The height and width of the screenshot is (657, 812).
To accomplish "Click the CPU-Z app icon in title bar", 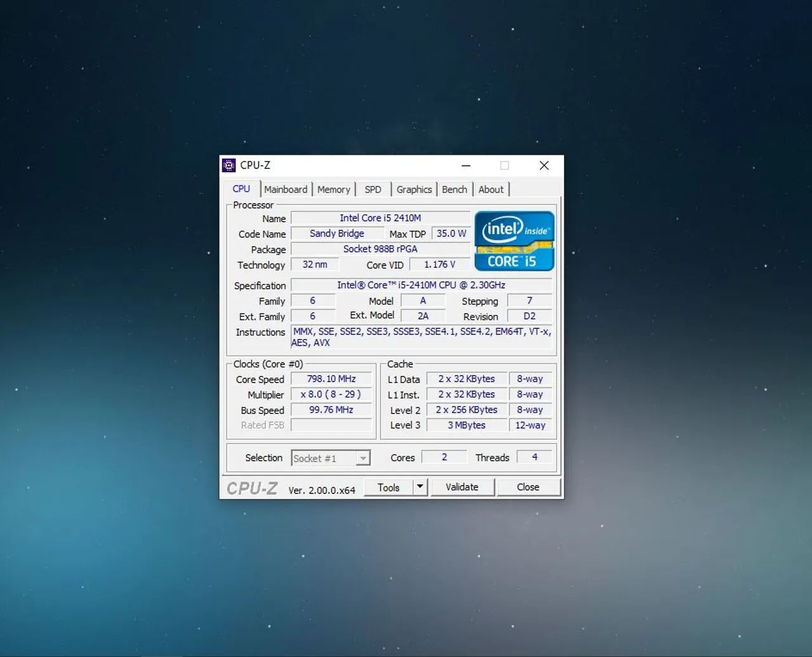I will [x=229, y=166].
